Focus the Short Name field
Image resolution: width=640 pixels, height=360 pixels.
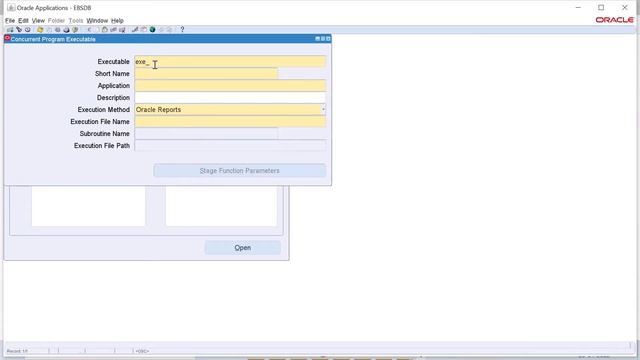coord(206,73)
